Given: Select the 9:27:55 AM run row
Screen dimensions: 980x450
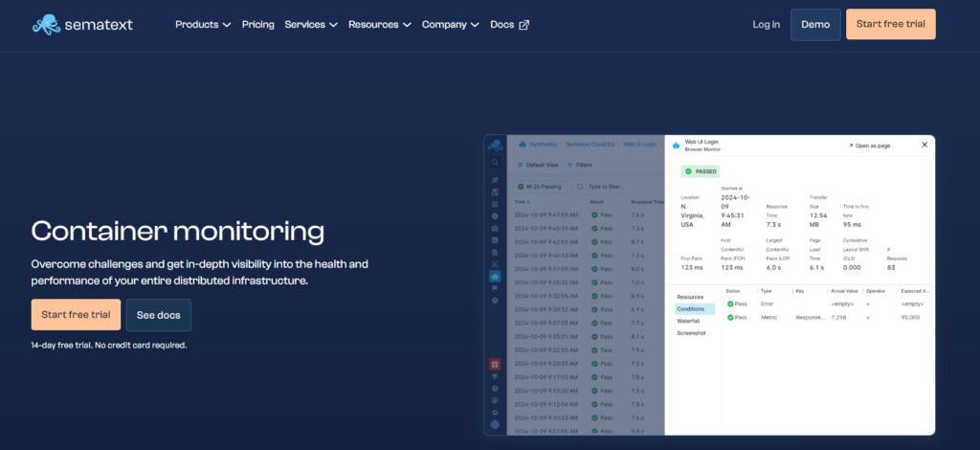Looking at the screenshot, I should click(586, 323).
